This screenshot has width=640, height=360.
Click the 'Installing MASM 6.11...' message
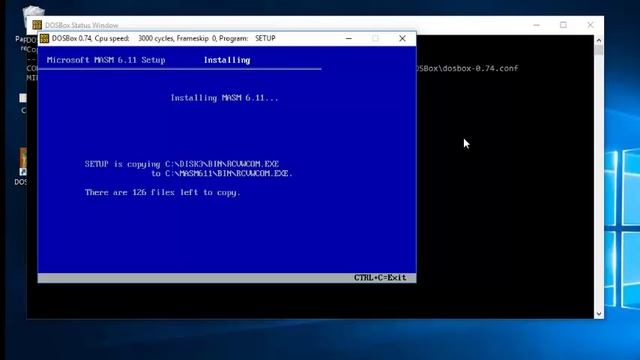click(x=224, y=98)
